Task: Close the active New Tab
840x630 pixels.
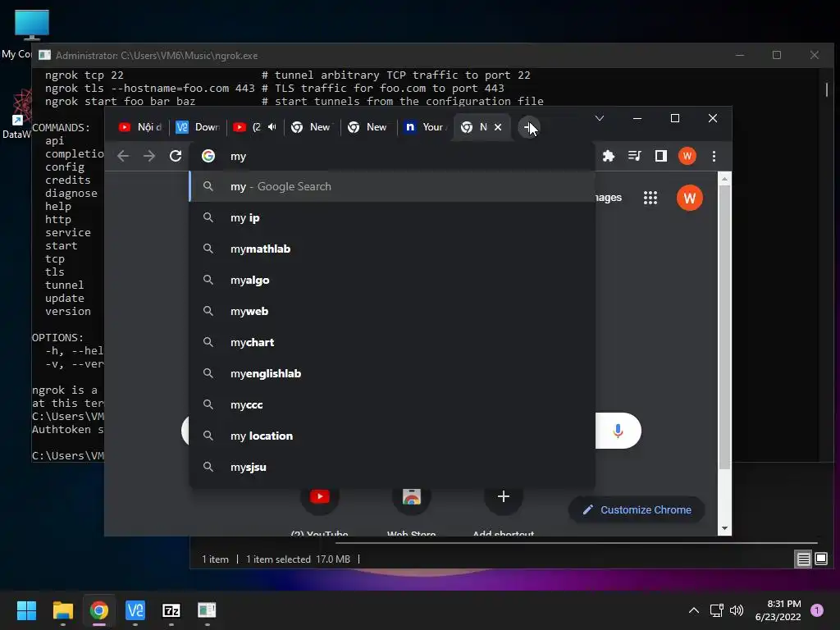Action: [498, 127]
